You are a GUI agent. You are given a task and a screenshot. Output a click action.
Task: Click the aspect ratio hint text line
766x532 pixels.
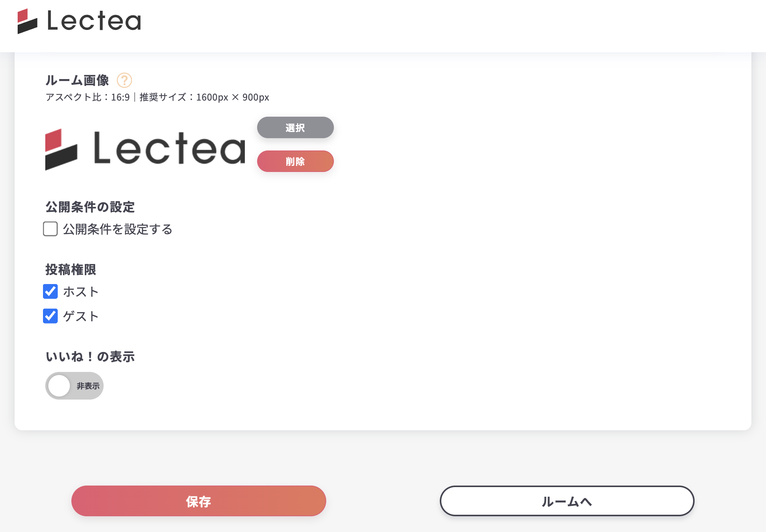coord(157,97)
